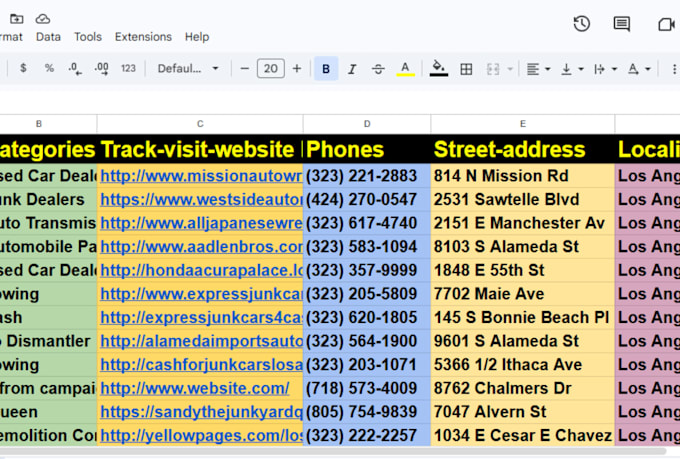Open vertical align dropdown
Screen dimensions: 680x459
(x=572, y=69)
